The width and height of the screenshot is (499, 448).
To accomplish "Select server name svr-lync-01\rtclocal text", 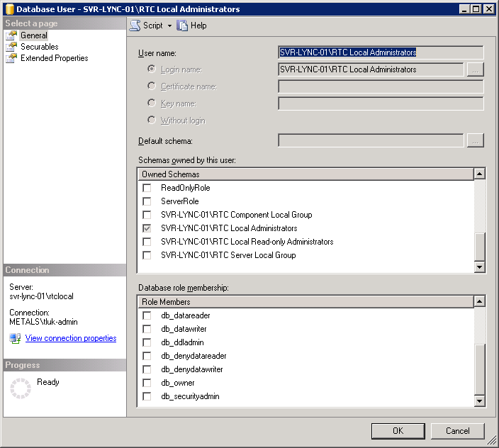I will point(41,296).
